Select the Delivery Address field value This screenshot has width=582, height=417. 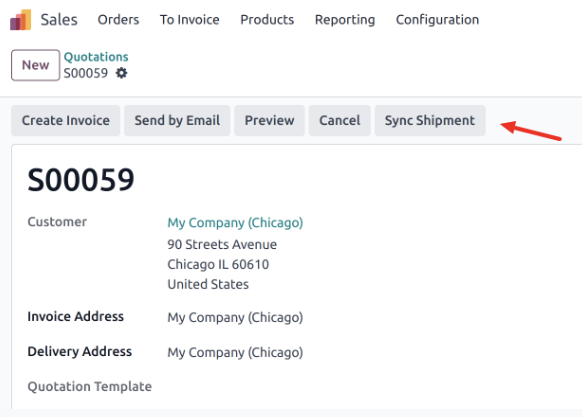pos(235,352)
